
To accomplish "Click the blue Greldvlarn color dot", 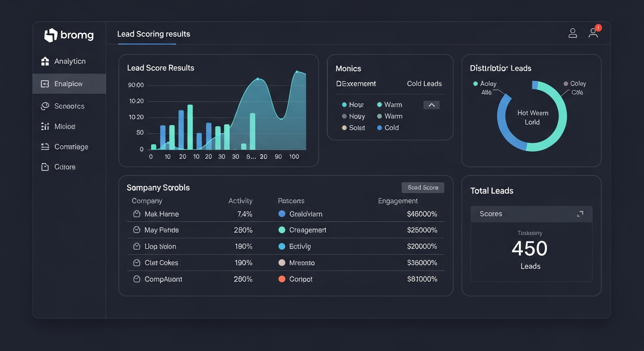I will point(282,214).
